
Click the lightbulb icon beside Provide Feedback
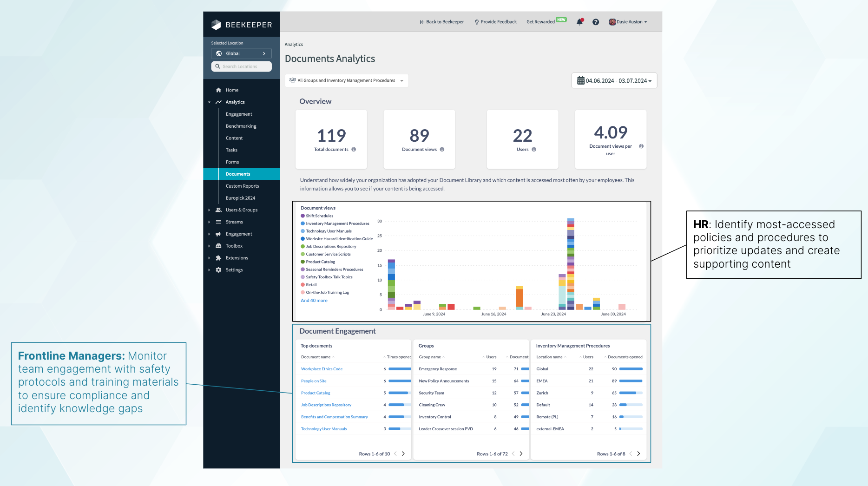477,22
